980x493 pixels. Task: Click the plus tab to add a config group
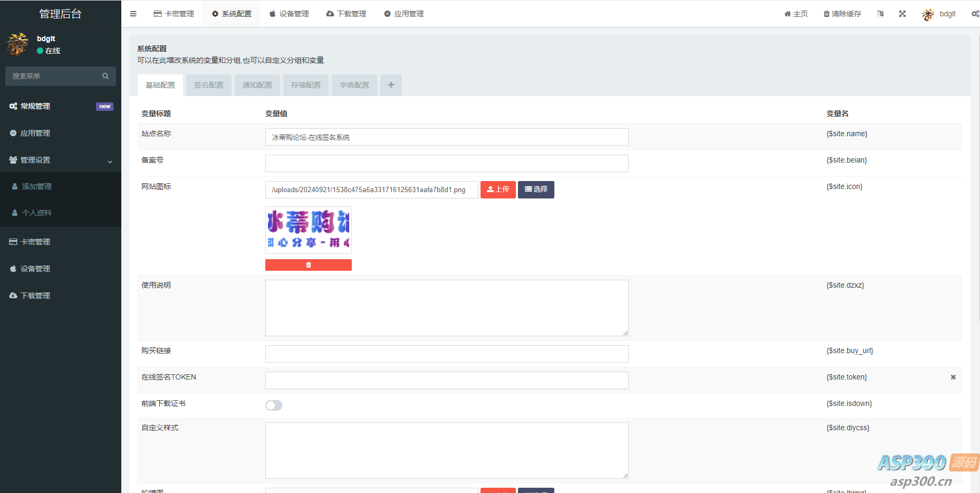coord(391,85)
